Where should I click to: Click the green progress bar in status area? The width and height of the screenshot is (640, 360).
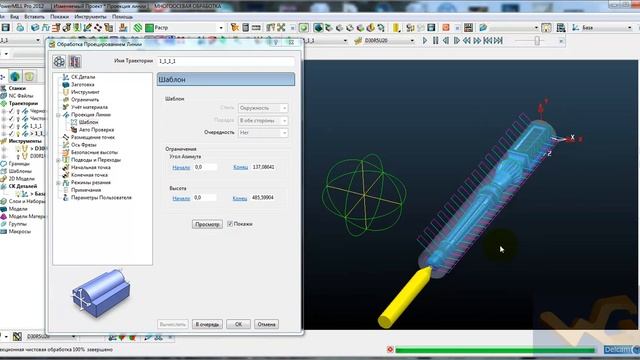[495, 350]
